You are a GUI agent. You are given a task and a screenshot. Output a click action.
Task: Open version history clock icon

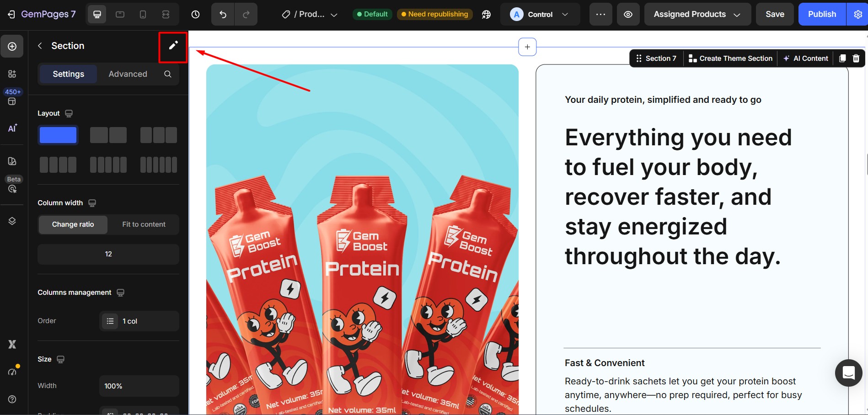[x=195, y=15]
